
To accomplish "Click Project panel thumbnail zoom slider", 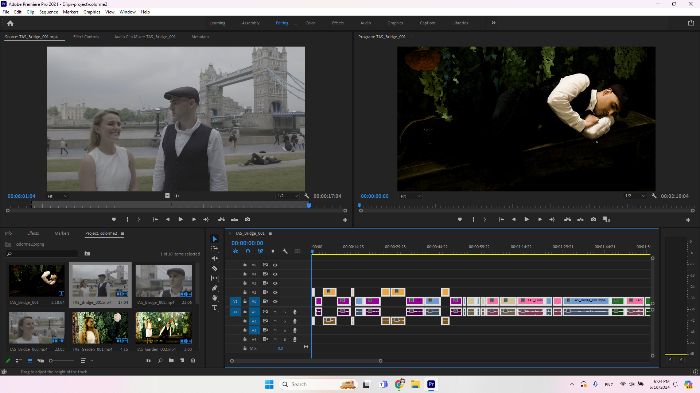I will pos(62,360).
